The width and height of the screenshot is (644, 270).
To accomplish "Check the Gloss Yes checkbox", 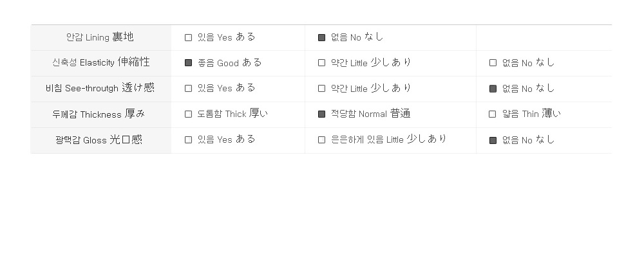I will [x=188, y=139].
